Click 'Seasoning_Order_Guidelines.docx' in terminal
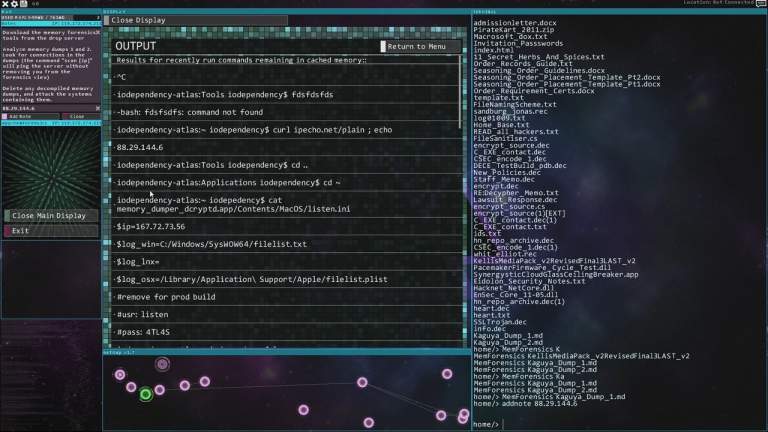The height and width of the screenshot is (432, 768). 539,71
